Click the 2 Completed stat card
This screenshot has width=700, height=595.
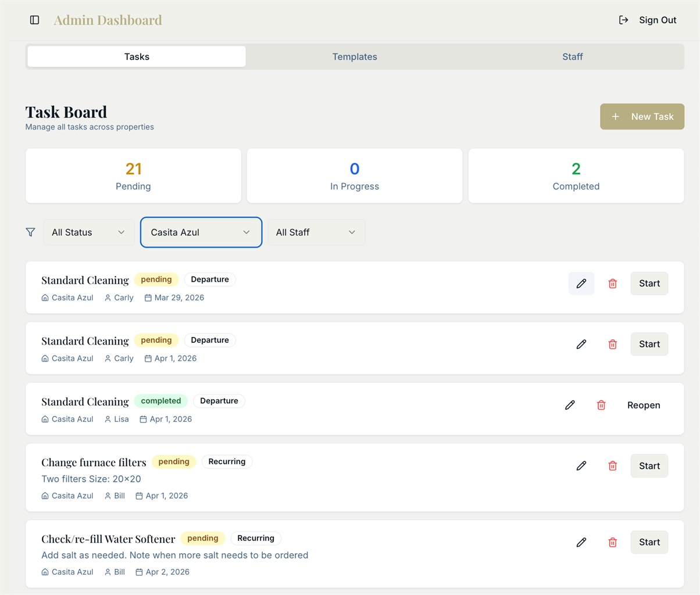point(576,175)
